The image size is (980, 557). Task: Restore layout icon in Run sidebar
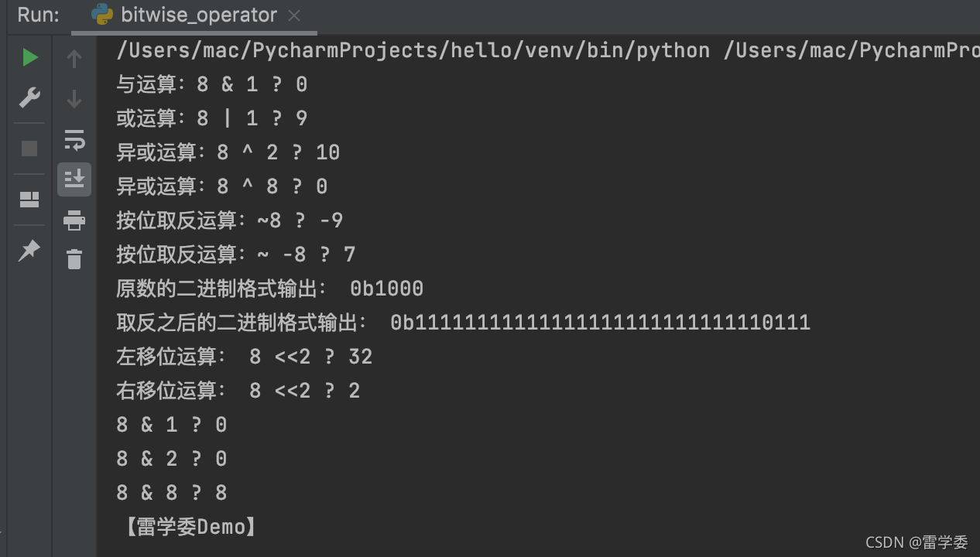[29, 200]
